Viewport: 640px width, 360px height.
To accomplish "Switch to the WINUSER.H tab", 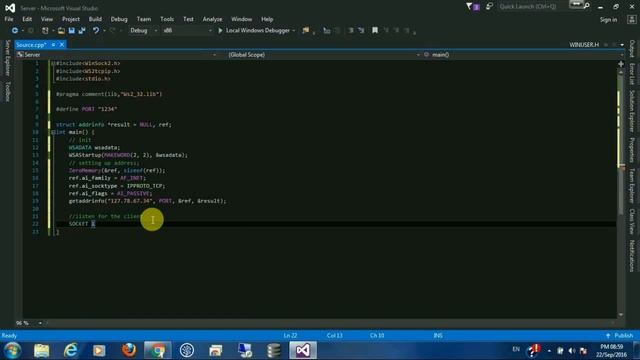I will pos(584,45).
